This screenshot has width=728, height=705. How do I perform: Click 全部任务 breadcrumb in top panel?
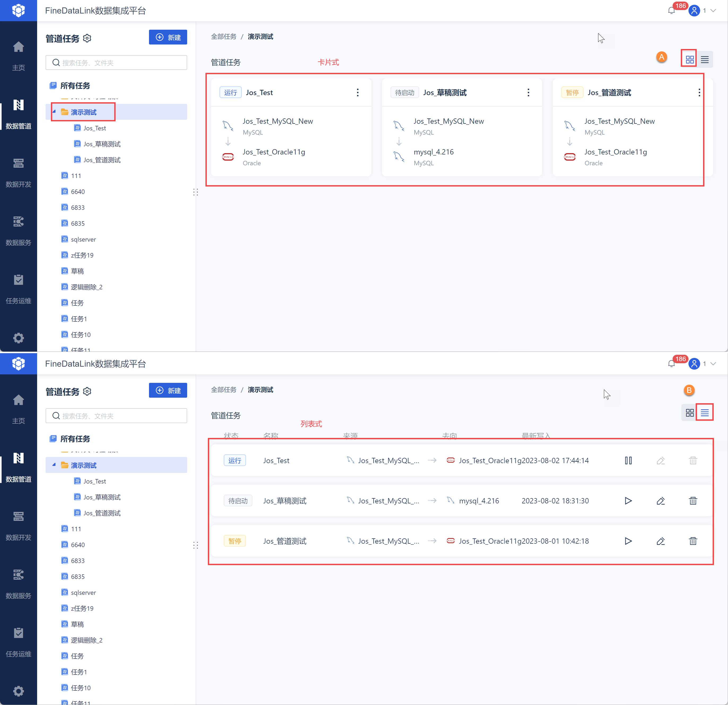pyautogui.click(x=223, y=36)
